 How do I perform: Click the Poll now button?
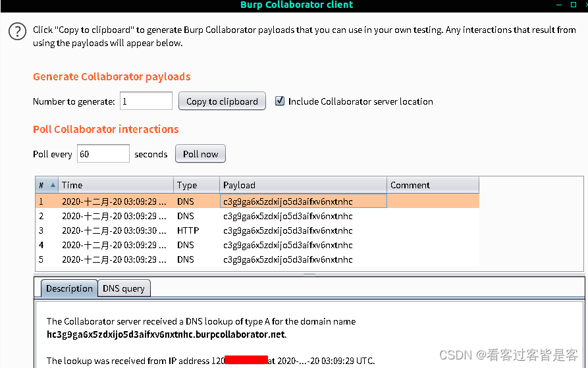coord(200,153)
